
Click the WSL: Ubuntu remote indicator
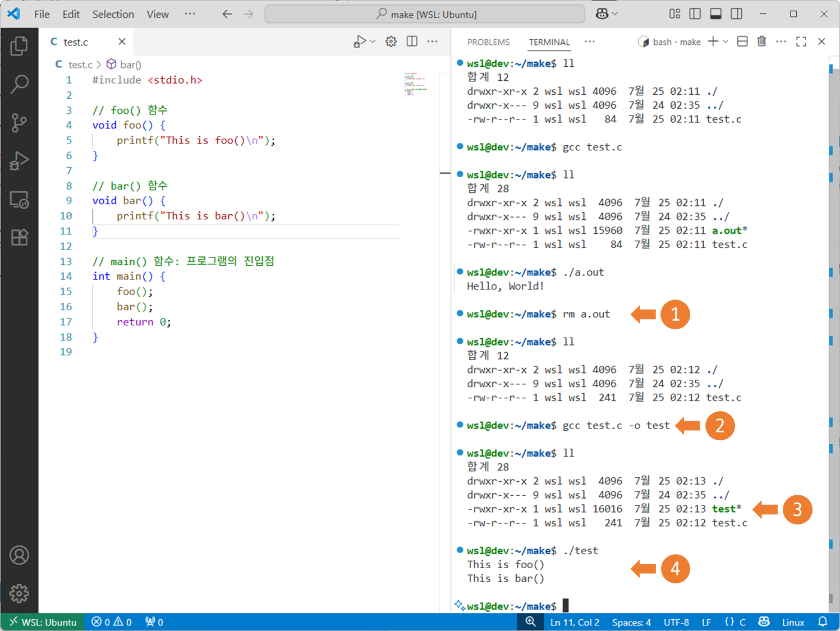coord(43,622)
